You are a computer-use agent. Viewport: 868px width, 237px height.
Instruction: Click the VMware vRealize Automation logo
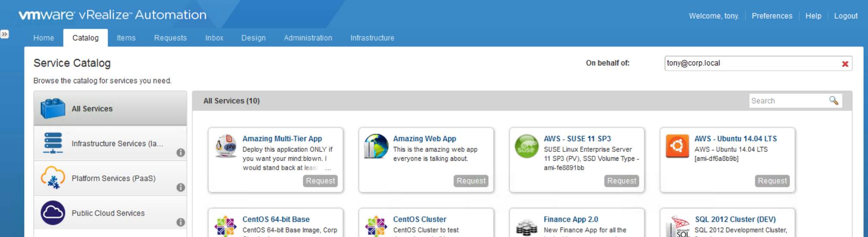point(112,15)
